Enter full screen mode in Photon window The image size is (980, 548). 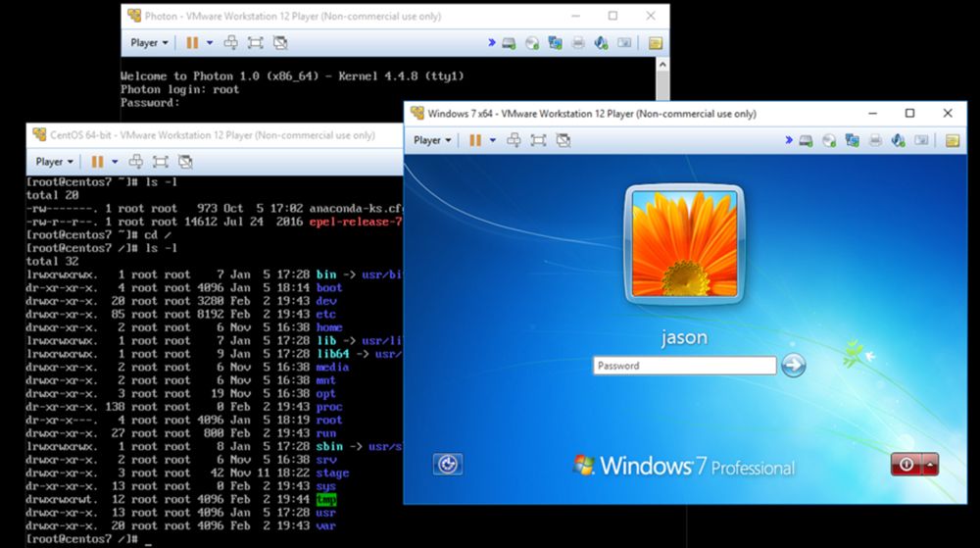click(x=255, y=43)
